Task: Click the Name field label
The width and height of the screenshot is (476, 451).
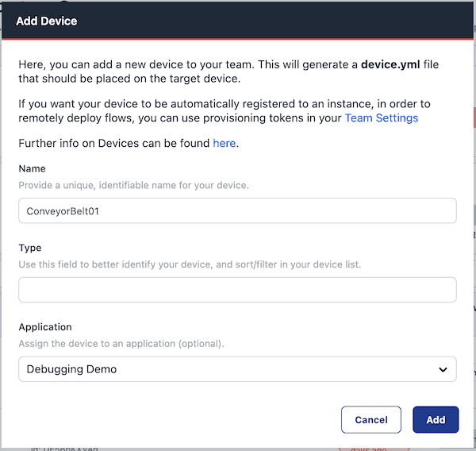Action: 32,168
